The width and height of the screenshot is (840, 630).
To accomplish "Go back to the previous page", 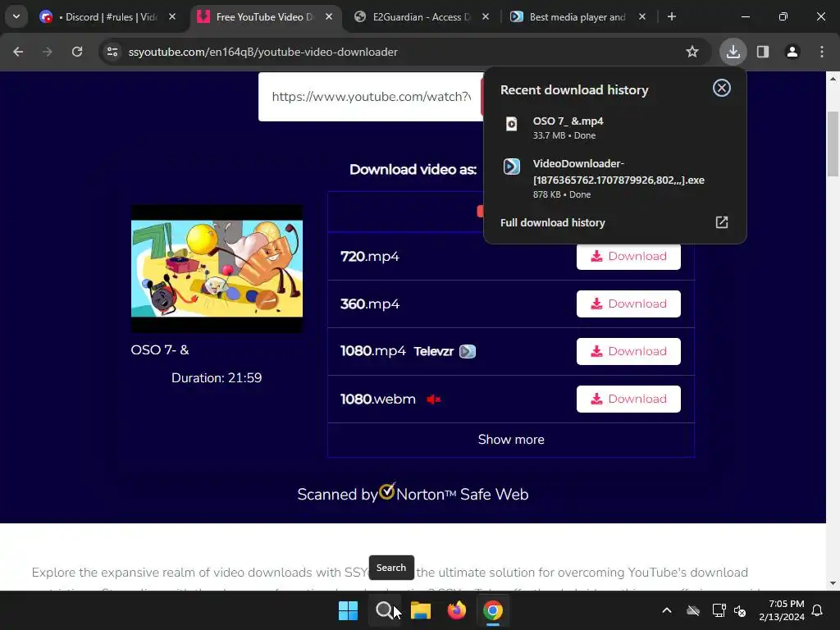I will pyautogui.click(x=18, y=52).
